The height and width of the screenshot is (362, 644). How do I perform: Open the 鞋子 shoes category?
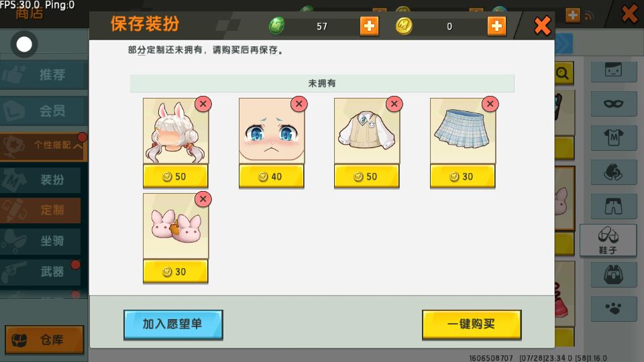click(x=608, y=240)
